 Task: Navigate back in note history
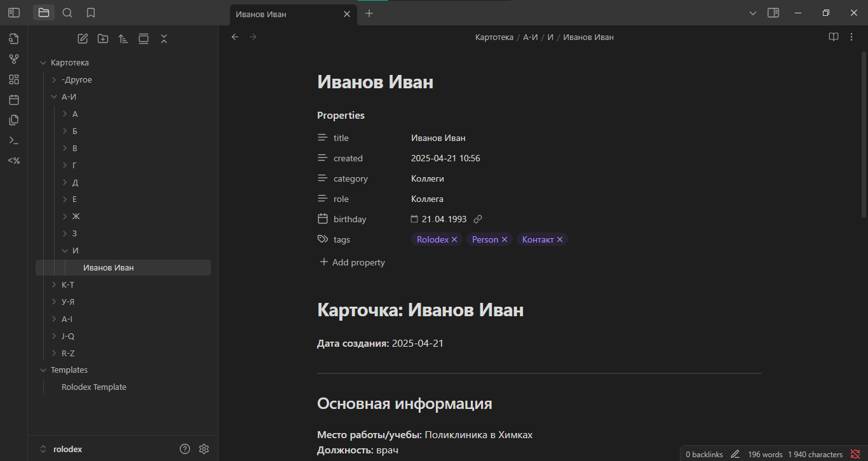[235, 37]
